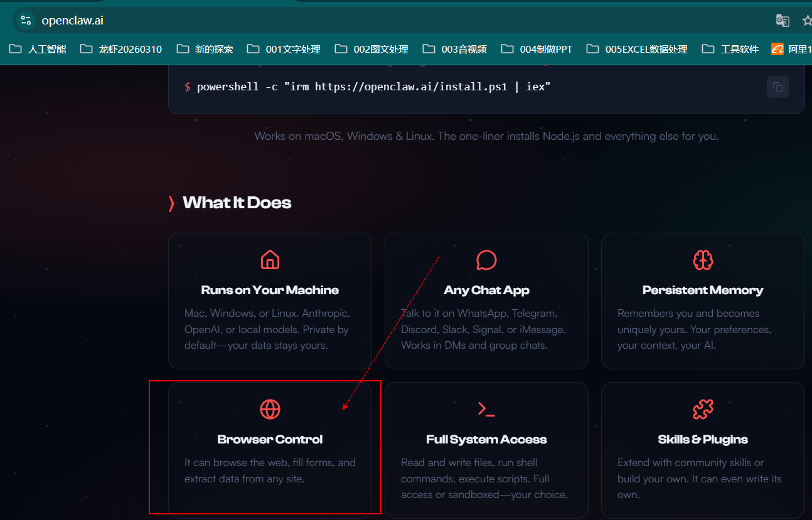Click the description starting 'Mac, Windows, or Linux'
The image size is (812, 520).
(x=267, y=329)
